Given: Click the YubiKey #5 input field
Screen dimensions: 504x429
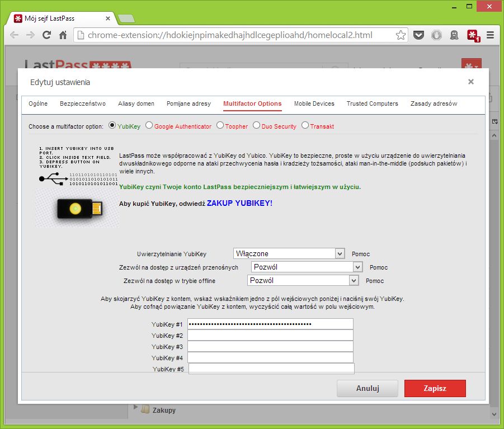Looking at the screenshot, I should tap(271, 368).
